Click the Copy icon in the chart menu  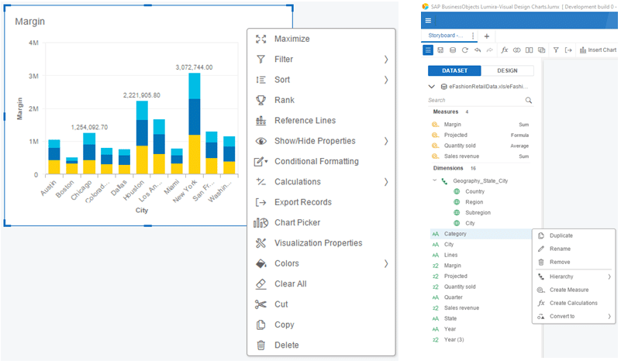click(260, 325)
